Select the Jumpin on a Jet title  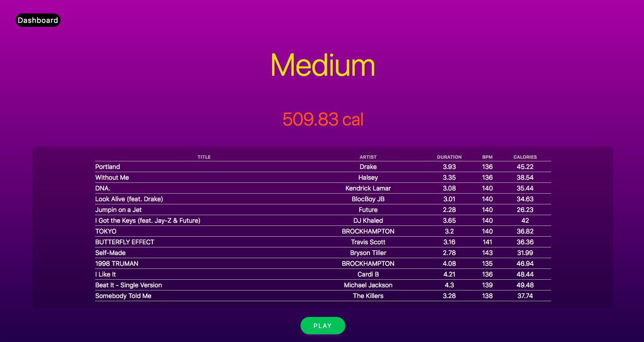pyautogui.click(x=118, y=210)
